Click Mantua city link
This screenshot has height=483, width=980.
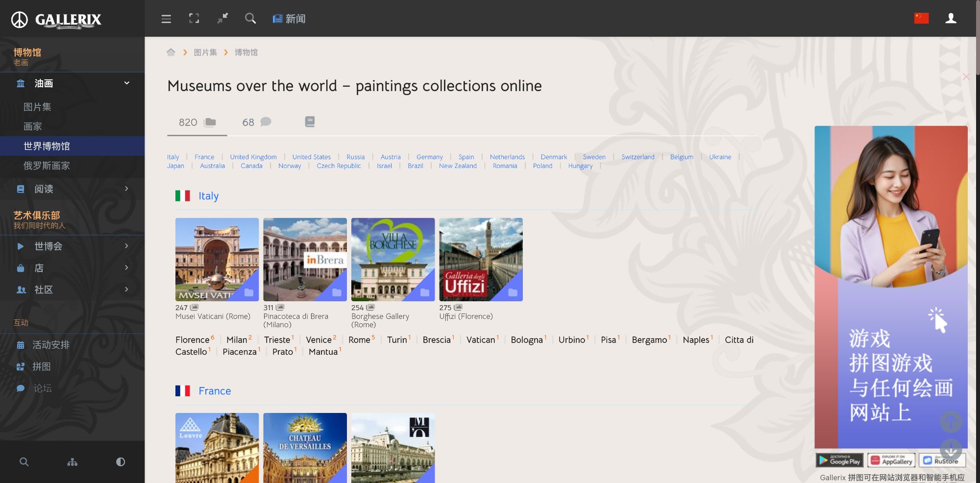click(x=323, y=351)
